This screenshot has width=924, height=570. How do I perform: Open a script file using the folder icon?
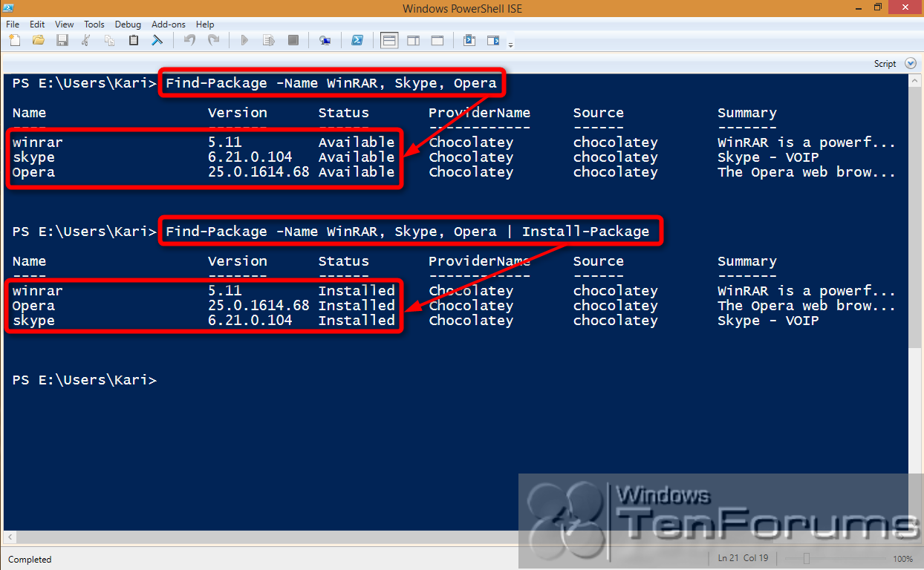click(x=39, y=40)
